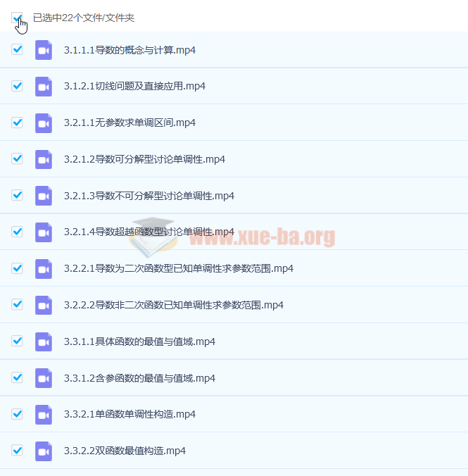Click video icon for 3.3.1.1具体函数的最值与值域.mp4

44,342
